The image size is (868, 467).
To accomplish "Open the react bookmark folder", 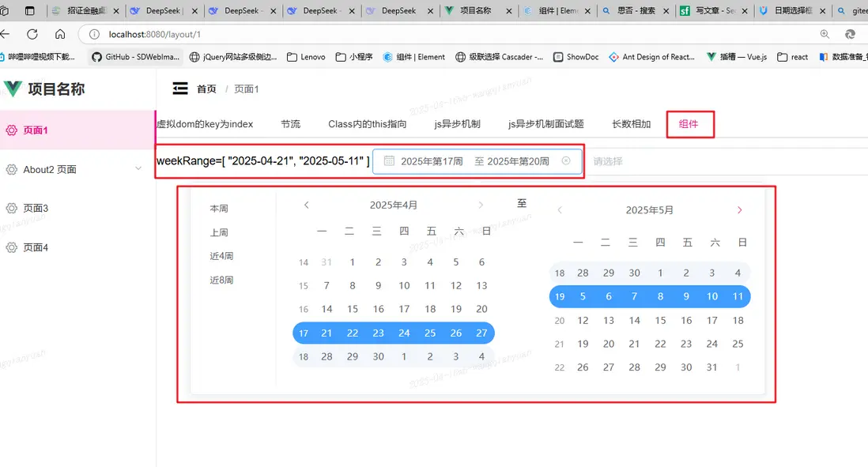I will pyautogui.click(x=793, y=57).
